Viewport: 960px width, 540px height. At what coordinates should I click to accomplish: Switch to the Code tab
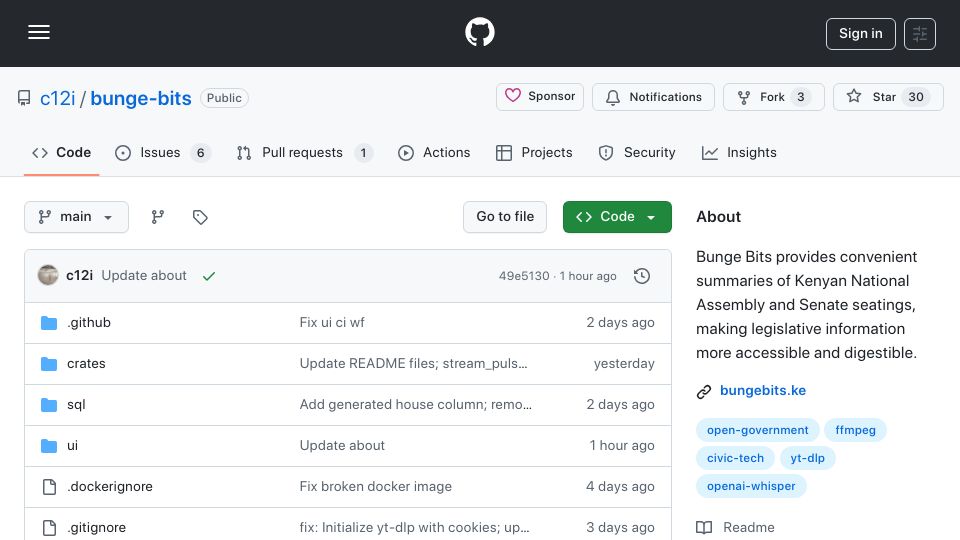[61, 152]
